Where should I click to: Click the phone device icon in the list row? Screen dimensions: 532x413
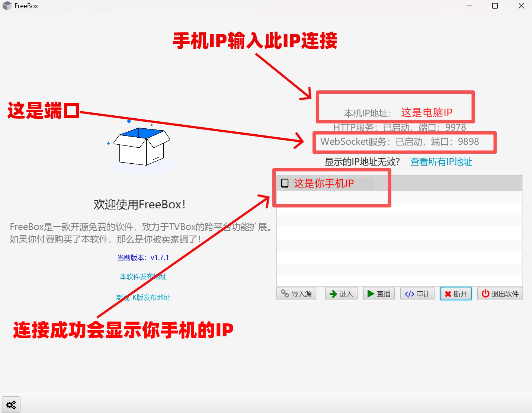285,183
